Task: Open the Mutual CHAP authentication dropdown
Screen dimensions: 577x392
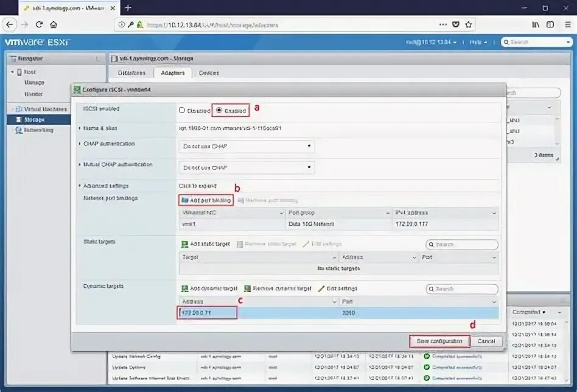Action: [247, 167]
